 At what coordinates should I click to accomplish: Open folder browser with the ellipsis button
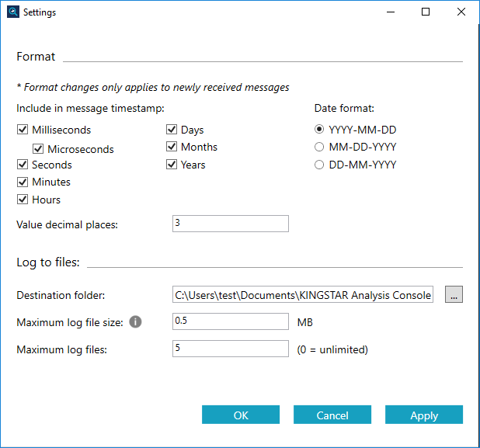(x=453, y=295)
